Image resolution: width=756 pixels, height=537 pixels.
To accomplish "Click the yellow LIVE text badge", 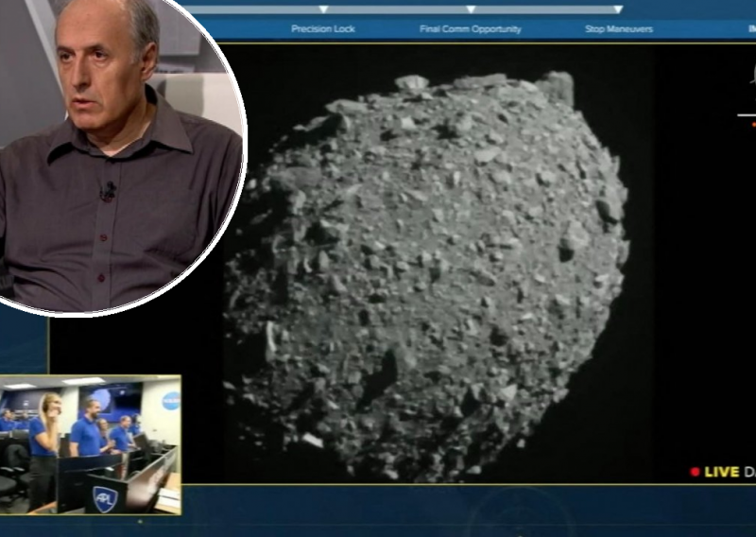I will (720, 471).
